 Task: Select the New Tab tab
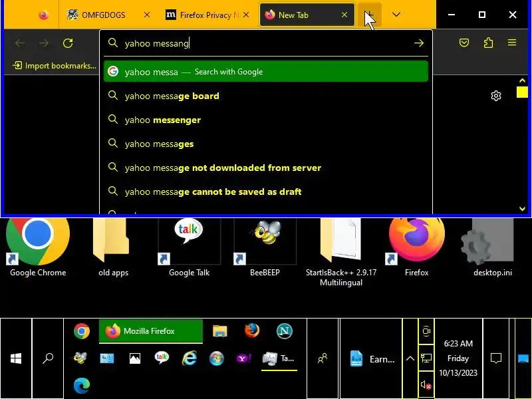pyautogui.click(x=307, y=15)
